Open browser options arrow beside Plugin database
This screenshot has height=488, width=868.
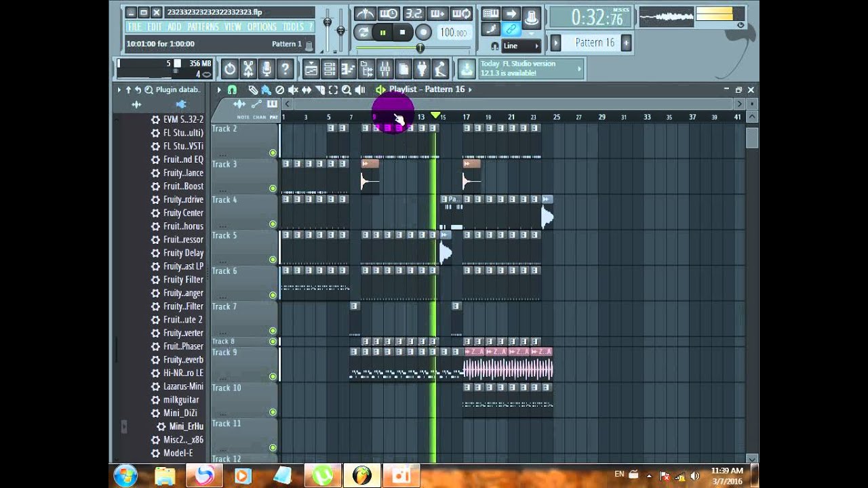[119, 89]
